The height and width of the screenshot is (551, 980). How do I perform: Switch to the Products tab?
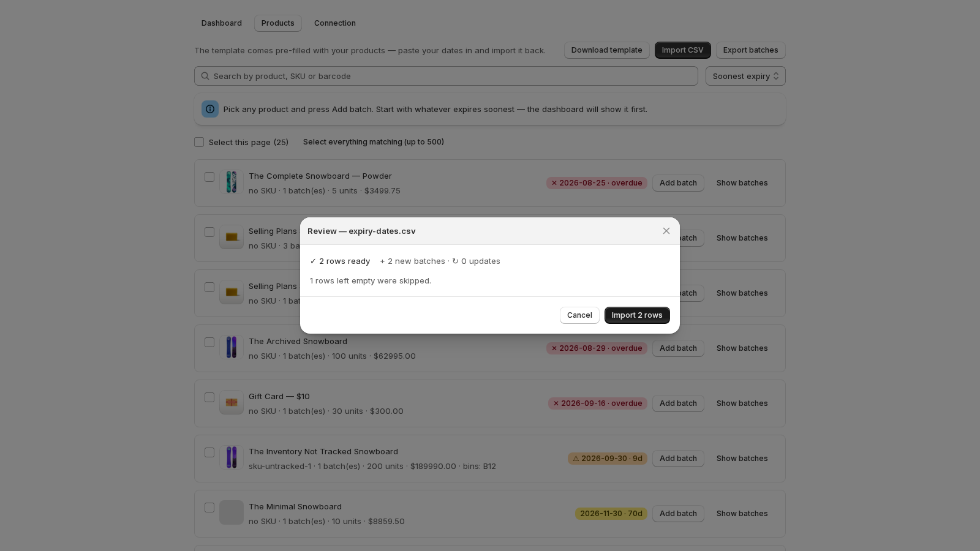pos(278,23)
